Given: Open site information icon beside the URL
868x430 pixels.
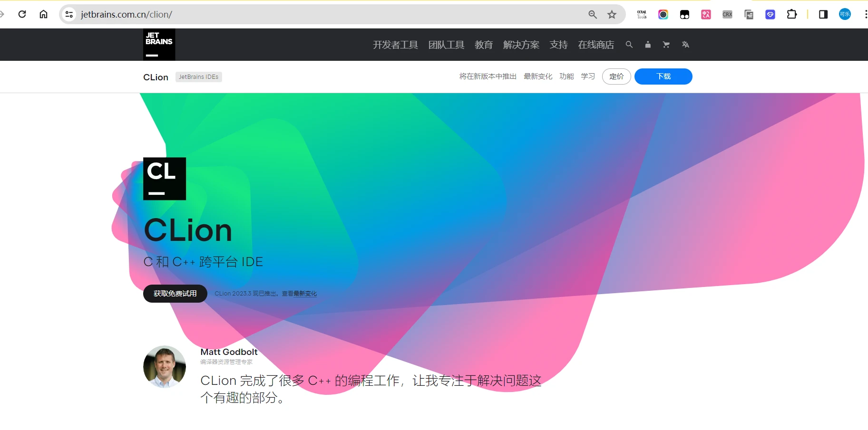Looking at the screenshot, I should tap(69, 14).
